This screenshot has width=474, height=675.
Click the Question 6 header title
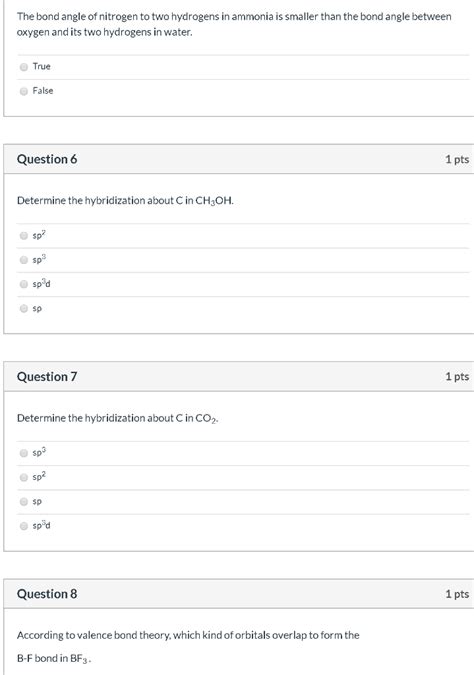(x=47, y=159)
